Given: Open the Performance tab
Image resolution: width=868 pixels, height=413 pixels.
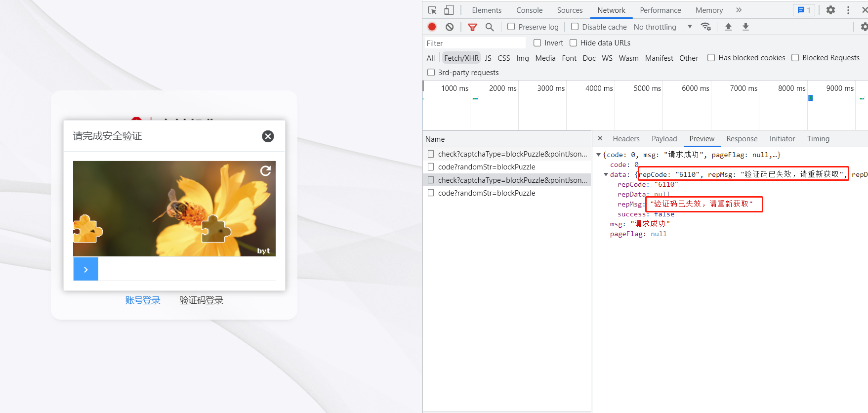Looking at the screenshot, I should [661, 10].
